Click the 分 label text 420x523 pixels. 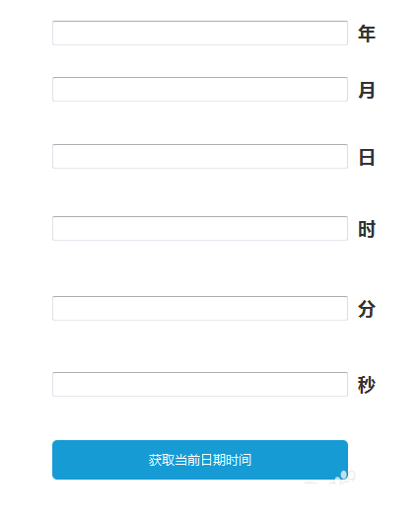point(367,309)
